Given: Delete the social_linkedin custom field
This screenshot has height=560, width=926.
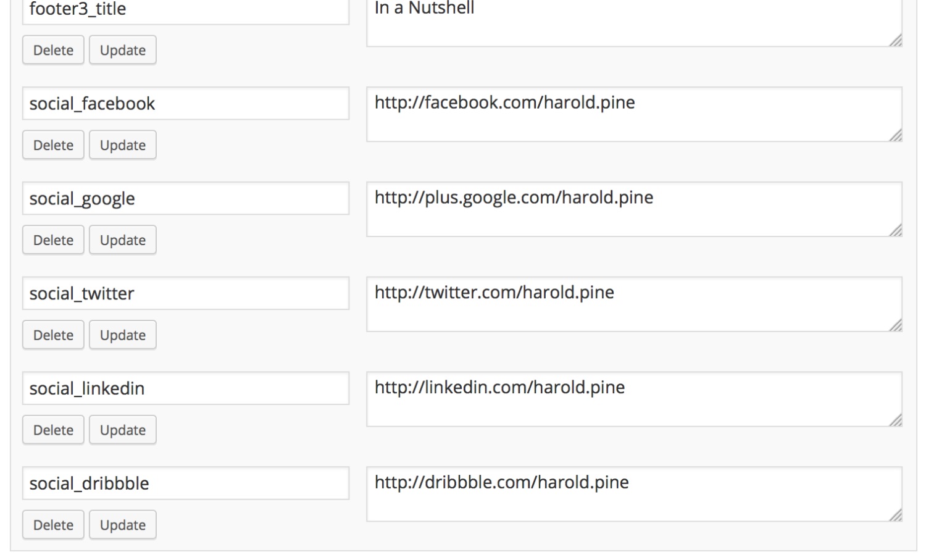Looking at the screenshot, I should point(53,430).
